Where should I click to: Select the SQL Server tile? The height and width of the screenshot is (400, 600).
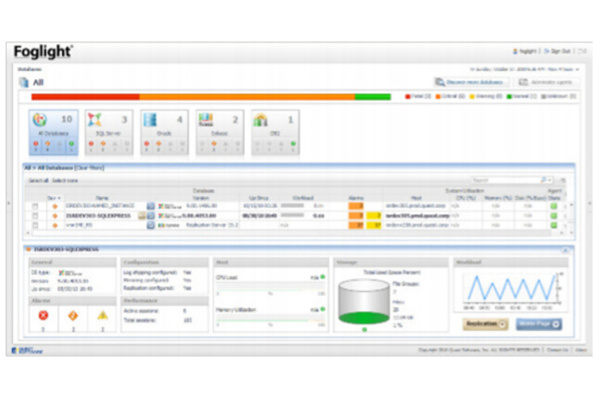coord(109,132)
